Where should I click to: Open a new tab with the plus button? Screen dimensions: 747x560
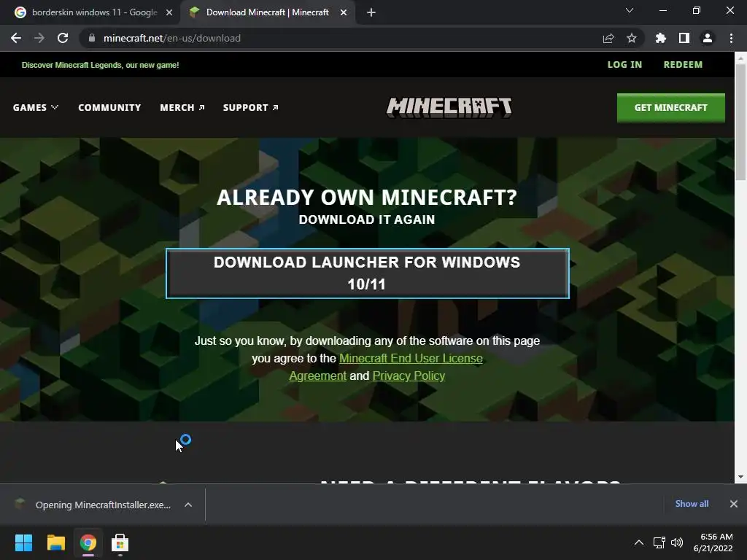pyautogui.click(x=371, y=12)
